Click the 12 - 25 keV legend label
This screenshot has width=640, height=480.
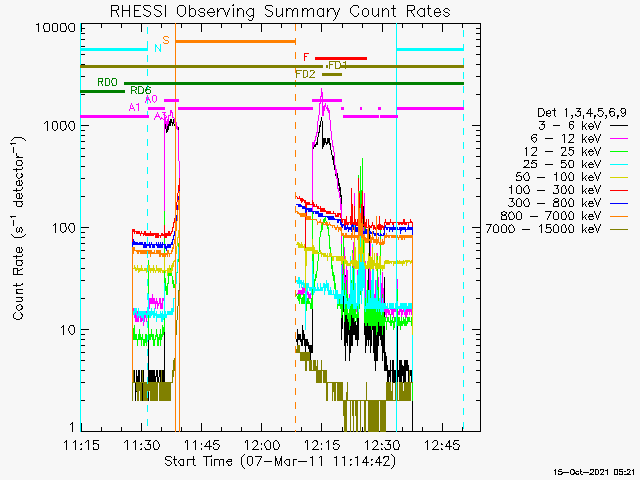click(562, 151)
